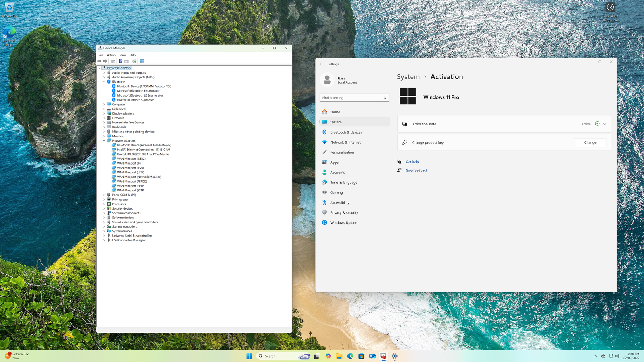Viewport: 644px width, 362px height.
Task: Select Microsoft Bluetooth LE Enumerator device
Action: click(140, 95)
